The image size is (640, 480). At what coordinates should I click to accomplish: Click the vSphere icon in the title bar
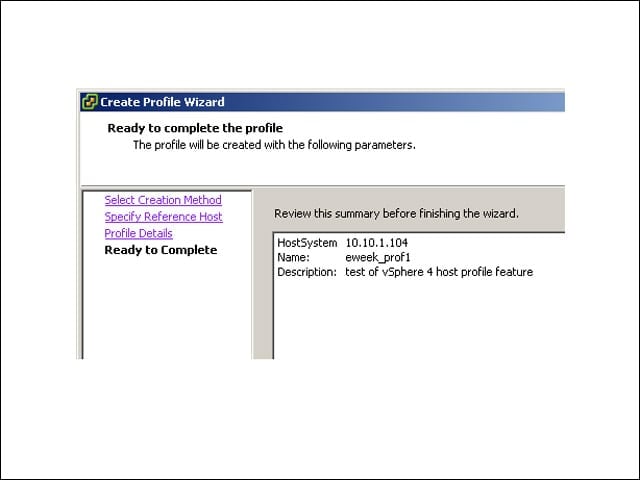click(90, 102)
